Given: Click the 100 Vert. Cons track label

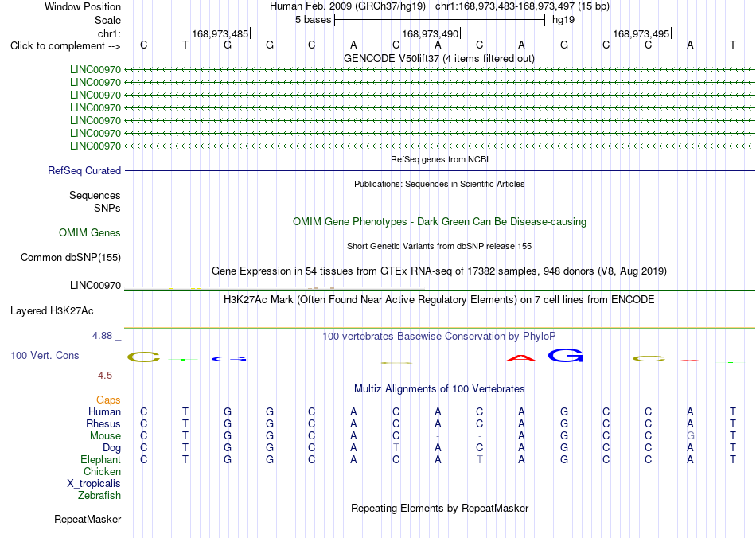Looking at the screenshot, I should [45, 355].
